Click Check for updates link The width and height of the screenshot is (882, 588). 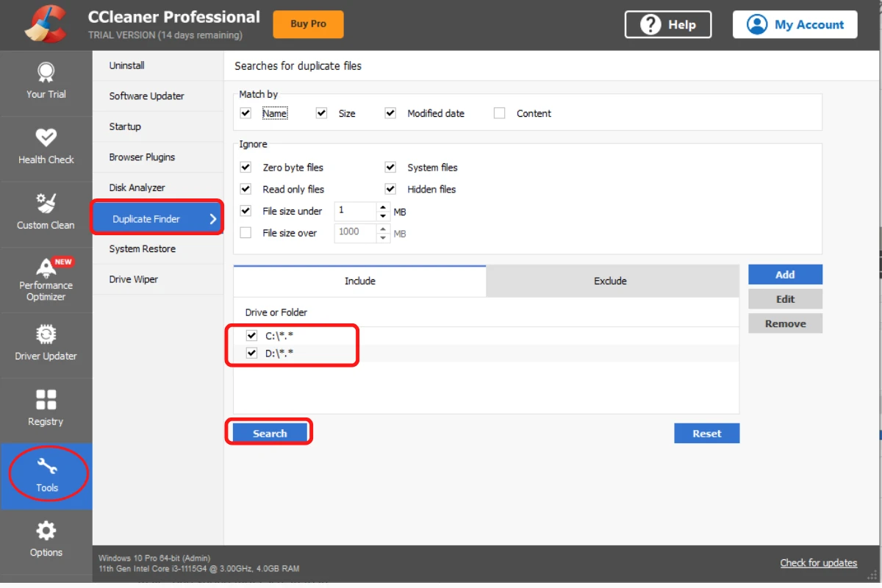point(819,563)
